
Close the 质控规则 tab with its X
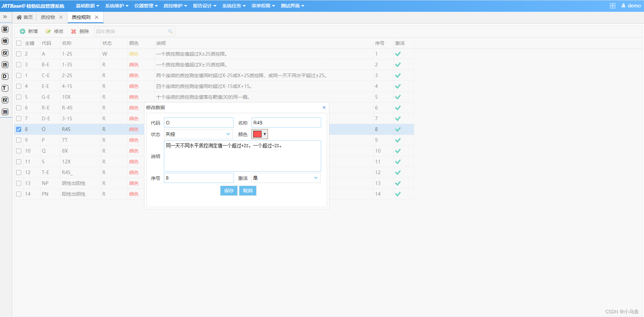click(x=97, y=17)
